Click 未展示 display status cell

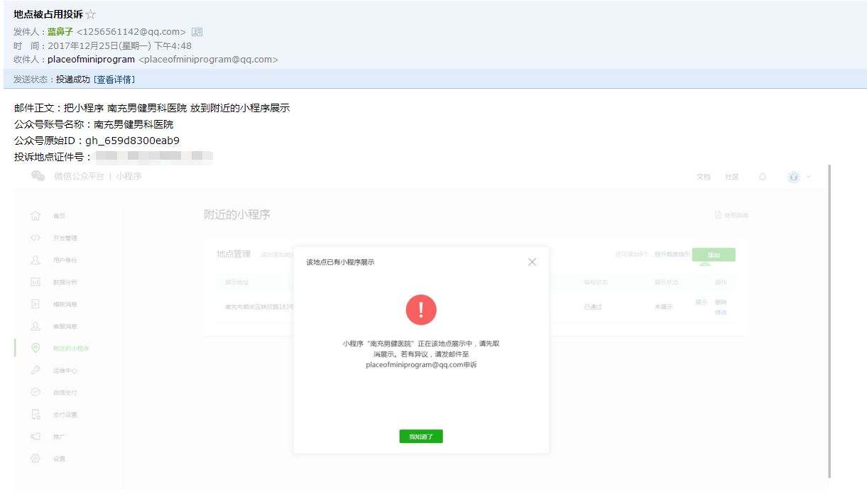(x=663, y=307)
